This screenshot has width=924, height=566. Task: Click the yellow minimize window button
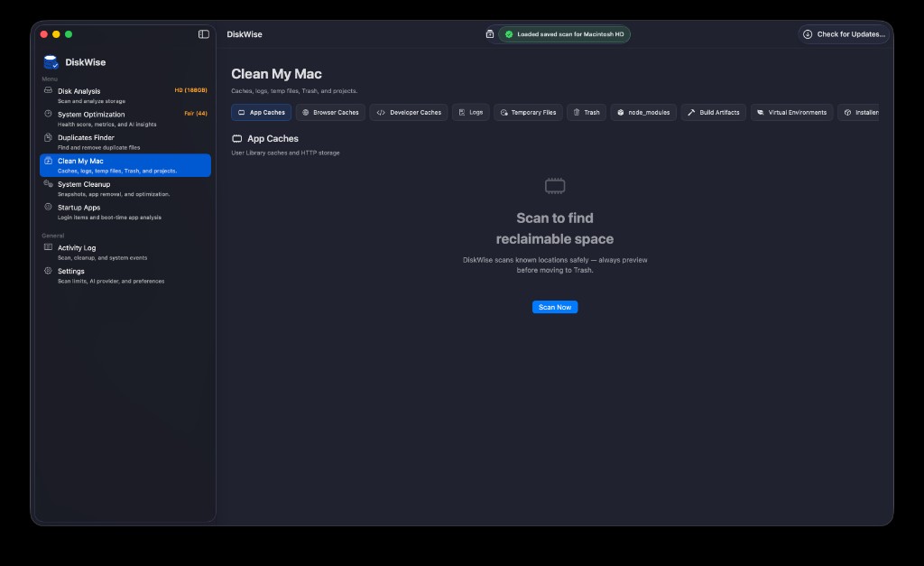(56, 34)
